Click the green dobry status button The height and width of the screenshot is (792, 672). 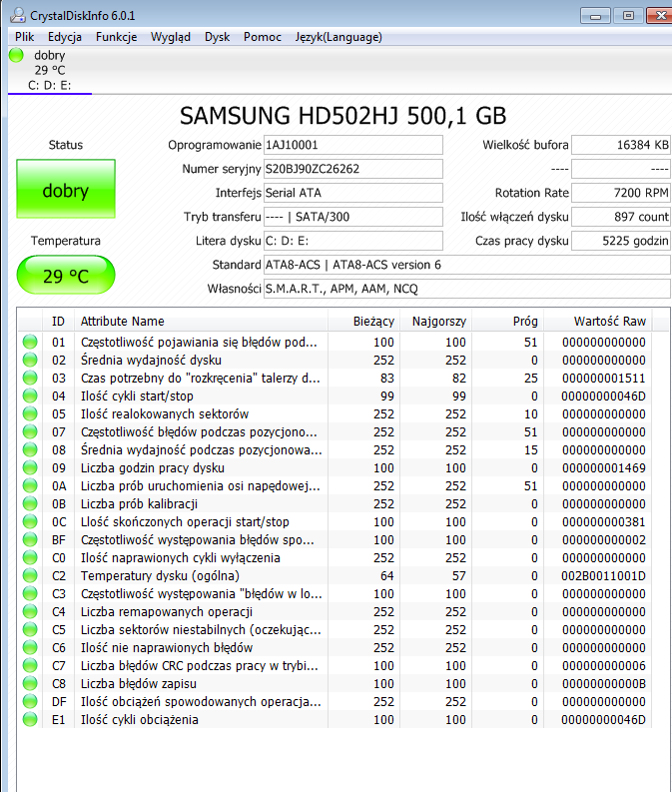[66, 189]
